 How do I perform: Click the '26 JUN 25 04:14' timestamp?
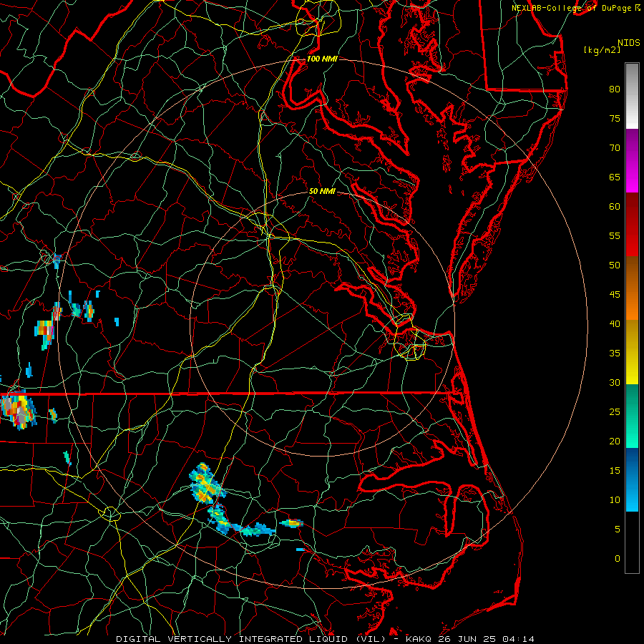(487, 639)
